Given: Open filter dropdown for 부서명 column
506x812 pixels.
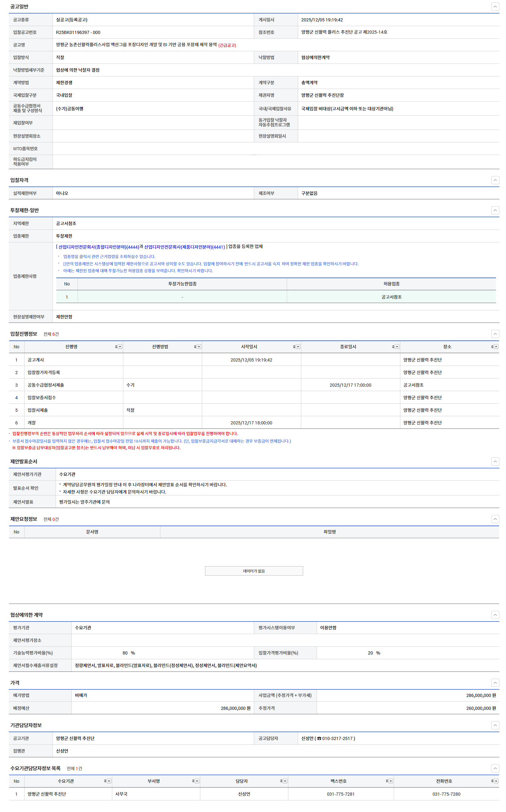Looking at the screenshot, I should tap(197, 781).
